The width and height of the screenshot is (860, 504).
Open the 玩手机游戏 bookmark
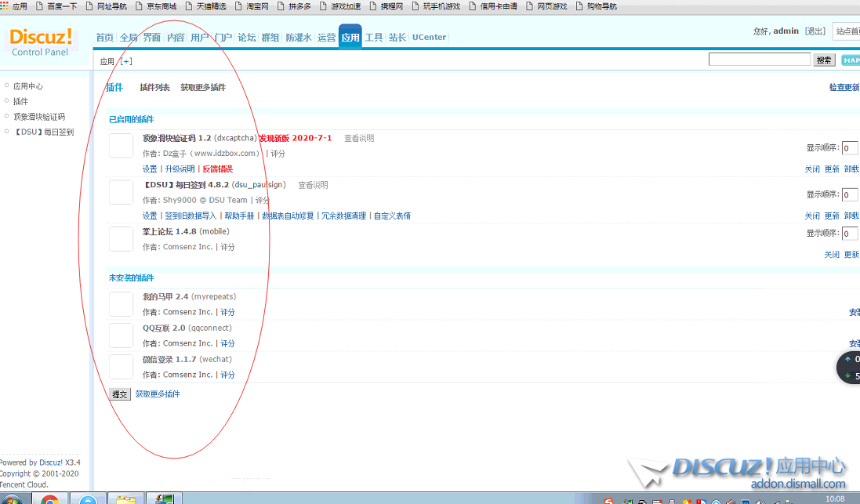[x=436, y=6]
